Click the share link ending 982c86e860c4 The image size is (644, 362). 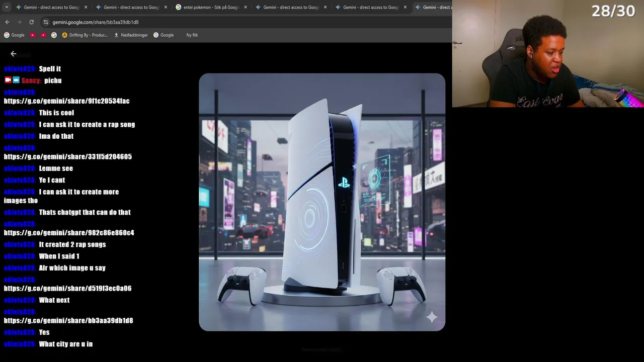[x=69, y=233]
